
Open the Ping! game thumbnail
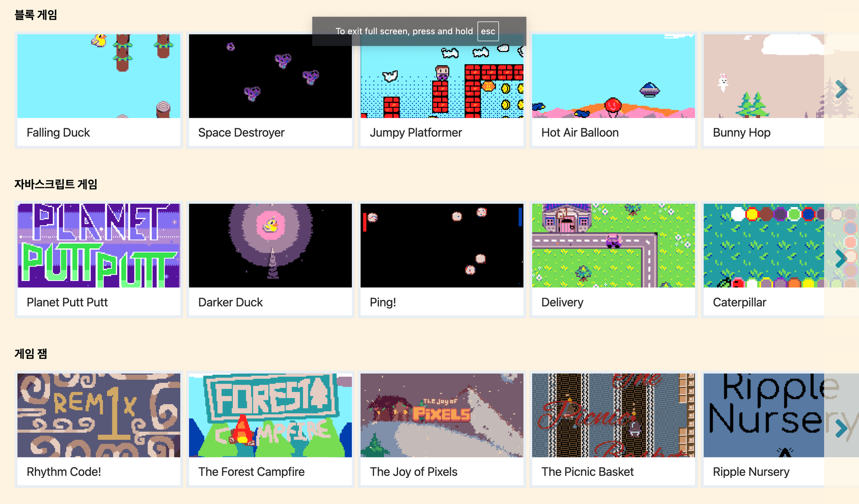[442, 245]
